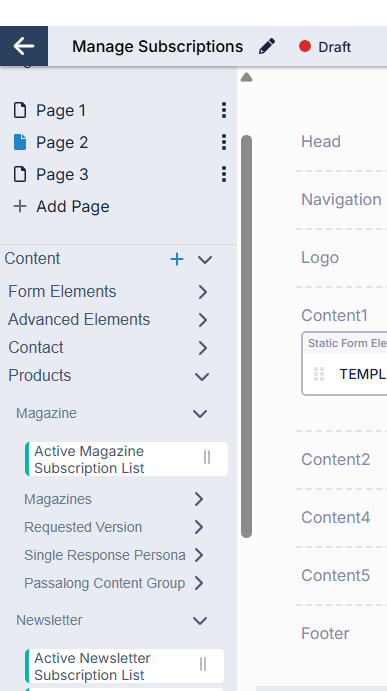The height and width of the screenshot is (691, 387).
Task: Select Page 3 in the page list
Action: [x=62, y=175]
